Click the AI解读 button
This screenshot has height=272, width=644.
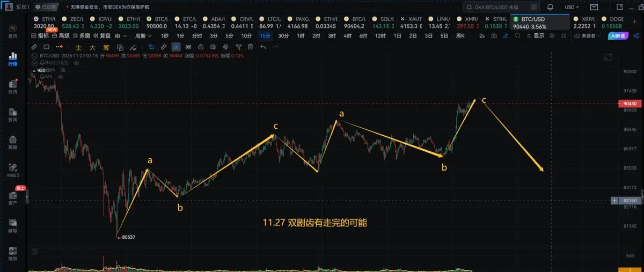click(618, 35)
